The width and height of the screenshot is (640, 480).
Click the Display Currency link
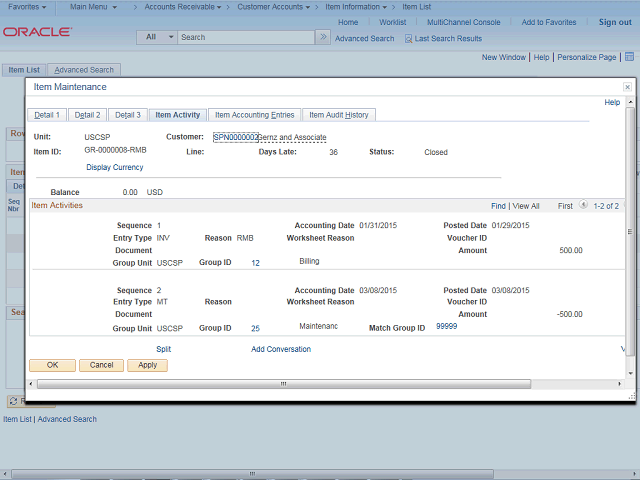click(x=114, y=167)
